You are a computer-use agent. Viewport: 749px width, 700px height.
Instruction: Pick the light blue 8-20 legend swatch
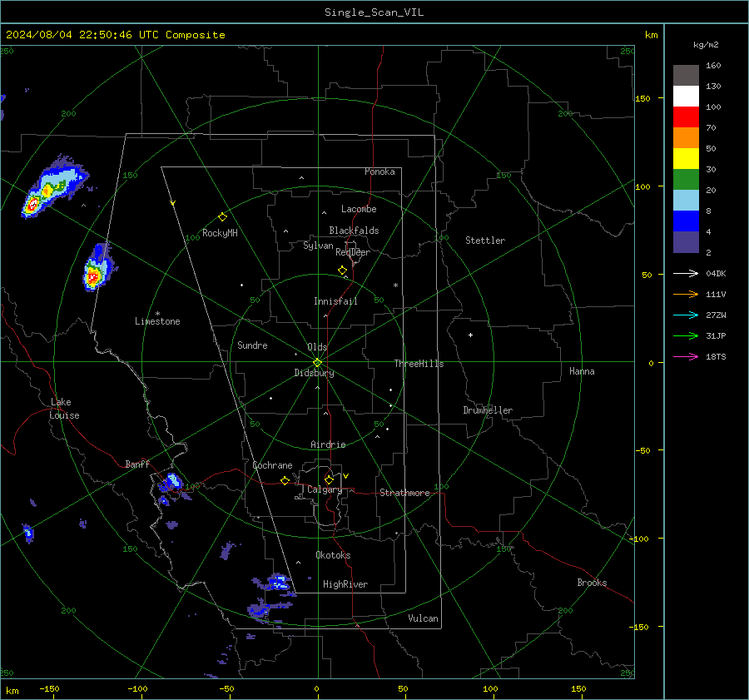pos(686,201)
